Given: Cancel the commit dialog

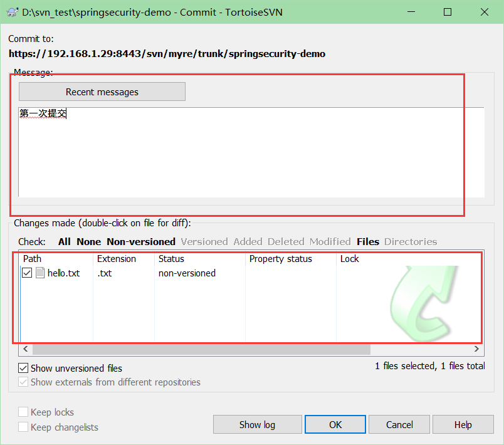Looking at the screenshot, I should 399,424.
